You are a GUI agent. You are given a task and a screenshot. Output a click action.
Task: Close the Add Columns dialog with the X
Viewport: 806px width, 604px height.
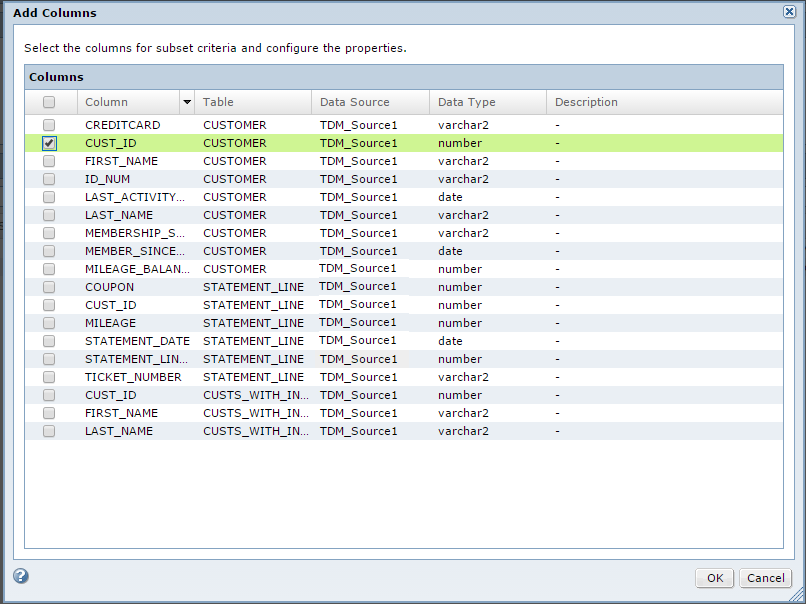pos(790,11)
